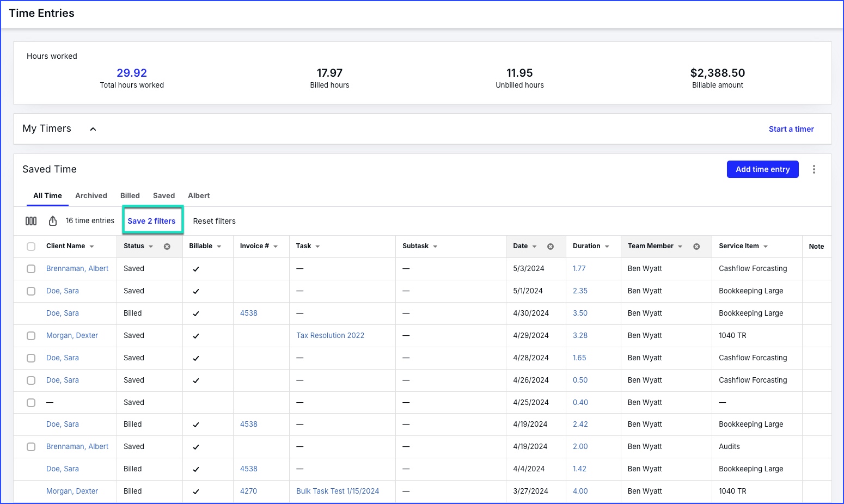The image size is (844, 504).
Task: Click the 11.95 unbilled hours value
Action: (519, 73)
